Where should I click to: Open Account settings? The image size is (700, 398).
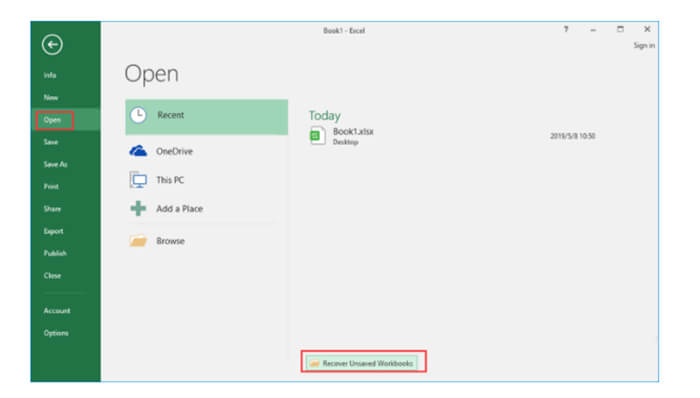[x=57, y=311]
